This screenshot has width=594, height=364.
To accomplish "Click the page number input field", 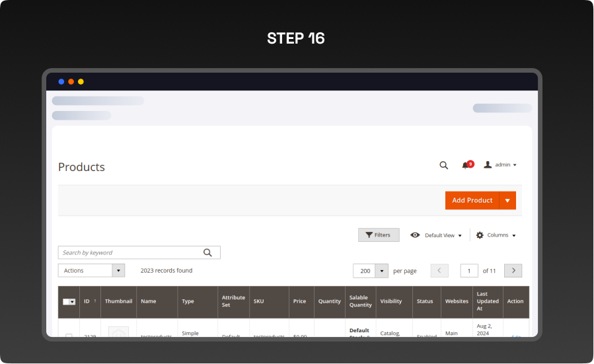I will tap(469, 271).
